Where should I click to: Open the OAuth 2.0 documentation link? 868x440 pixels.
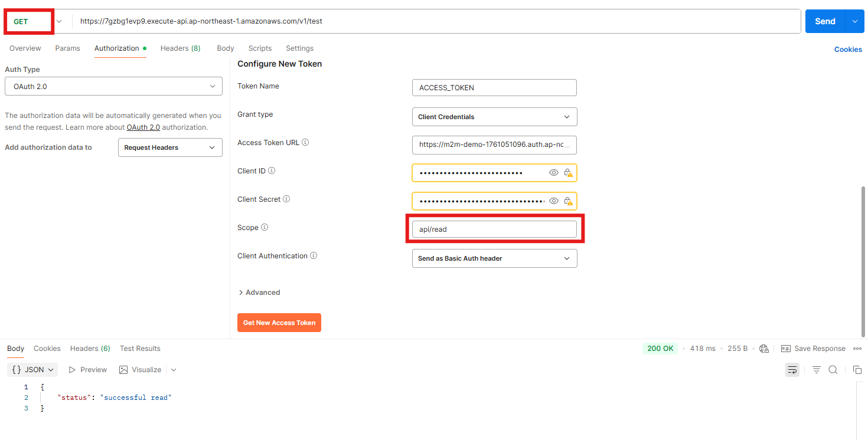point(143,127)
